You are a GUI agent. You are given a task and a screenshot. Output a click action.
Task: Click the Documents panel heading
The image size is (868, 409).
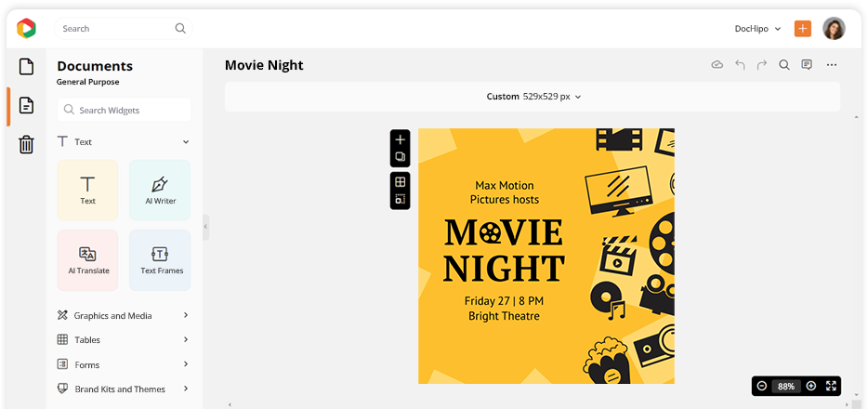(95, 66)
